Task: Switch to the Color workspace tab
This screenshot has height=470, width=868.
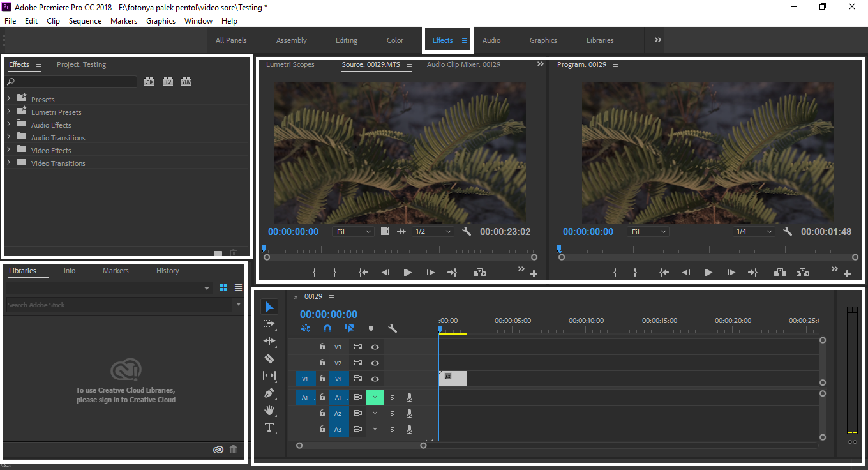Action: point(394,40)
